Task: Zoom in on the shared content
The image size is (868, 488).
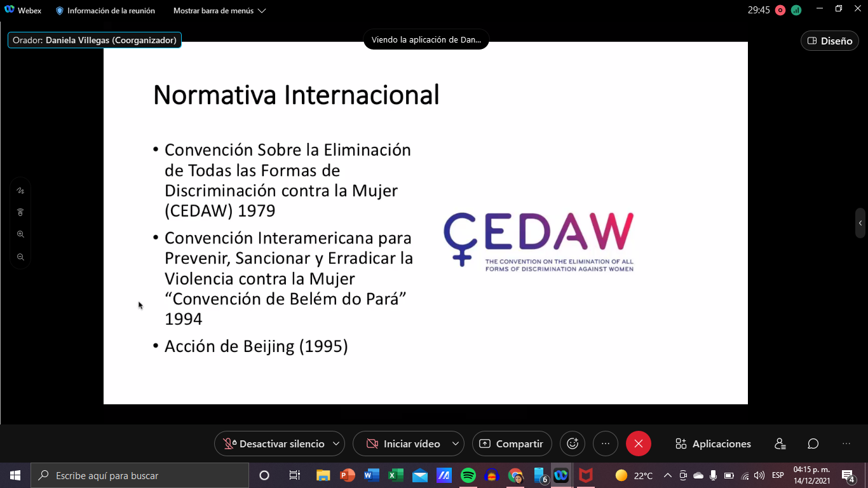Action: 20,234
